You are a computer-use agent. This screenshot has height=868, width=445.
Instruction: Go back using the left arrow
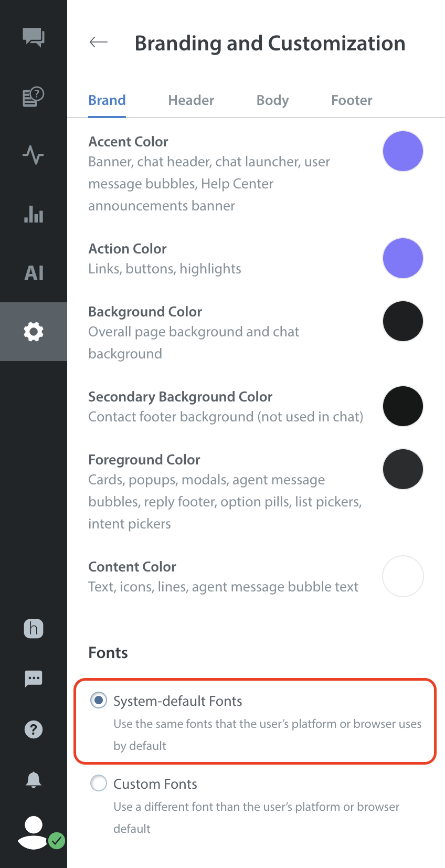(x=99, y=43)
